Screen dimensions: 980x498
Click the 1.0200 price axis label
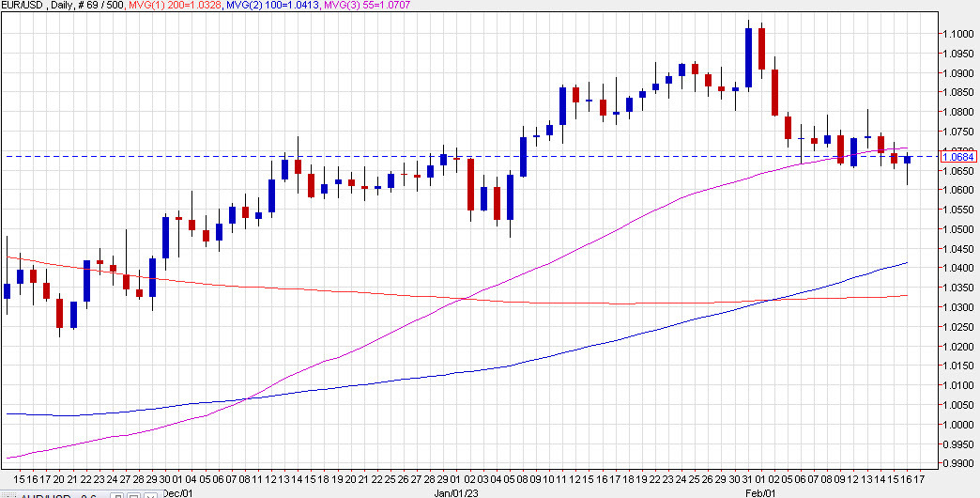(959, 347)
